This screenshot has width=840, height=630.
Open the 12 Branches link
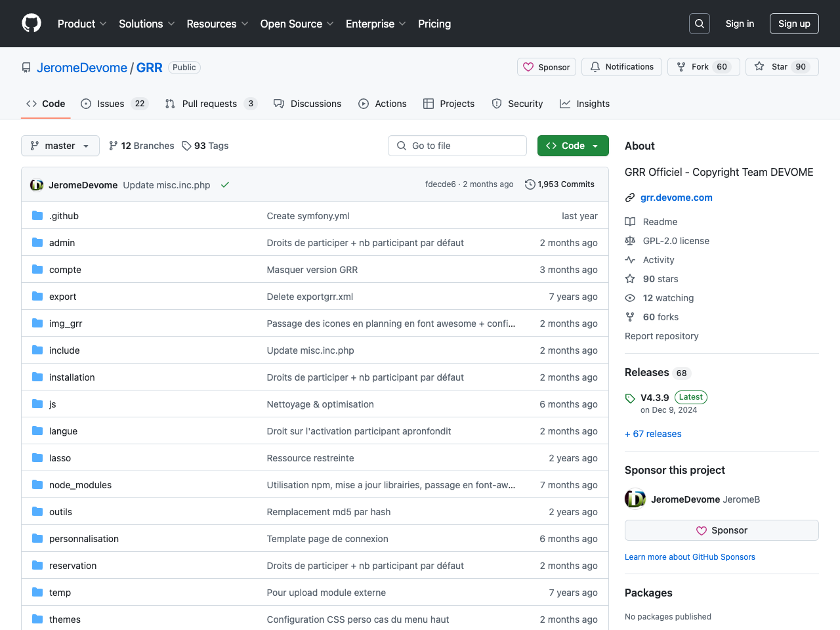(x=142, y=146)
